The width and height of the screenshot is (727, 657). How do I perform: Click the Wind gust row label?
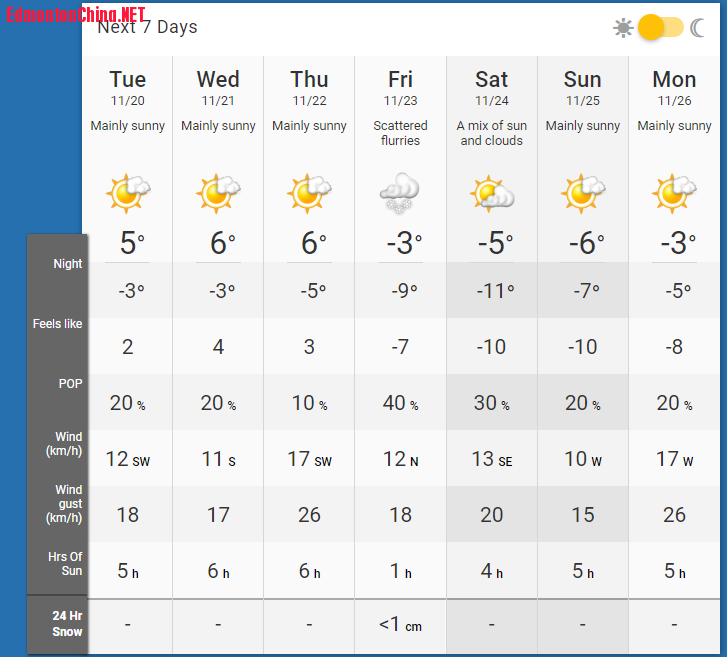(68, 504)
